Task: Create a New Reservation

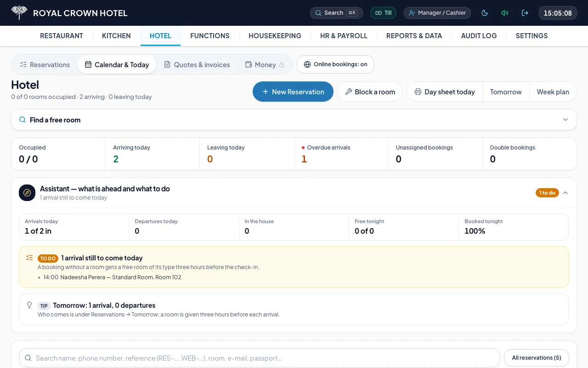Action: 293,92
